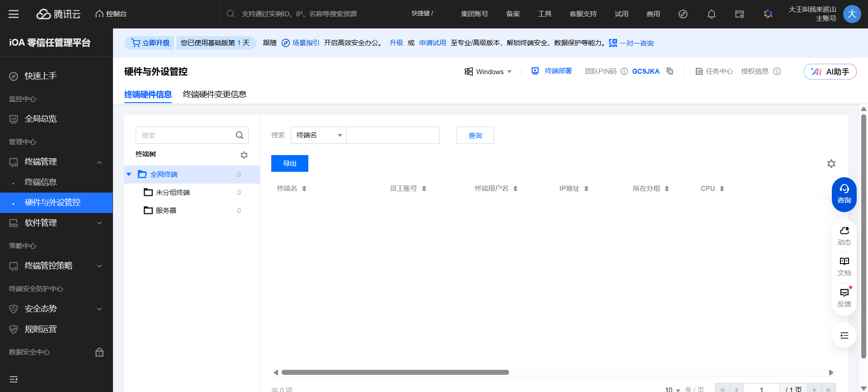Click the 查询 query button
868x392 pixels.
[475, 135]
